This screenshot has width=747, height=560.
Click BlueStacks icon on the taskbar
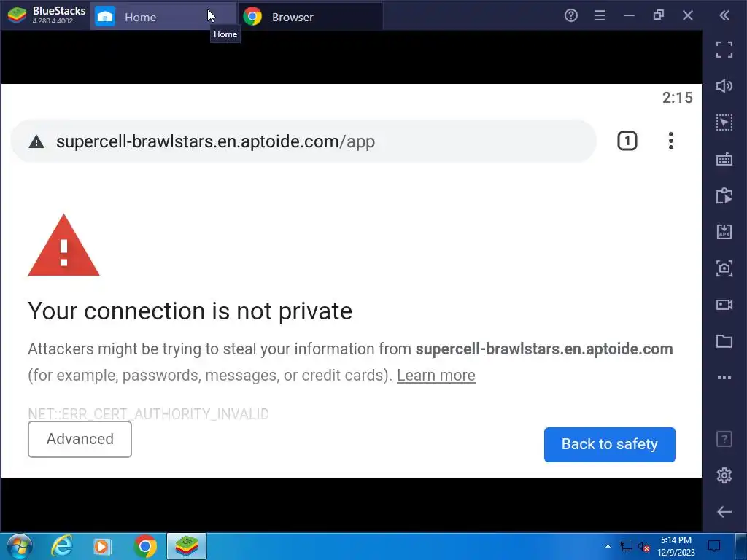187,546
